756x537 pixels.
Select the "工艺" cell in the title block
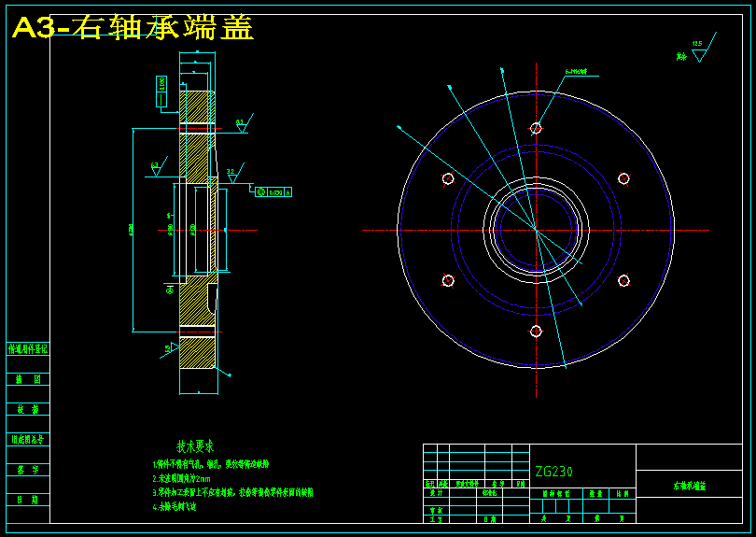pyautogui.click(x=437, y=519)
